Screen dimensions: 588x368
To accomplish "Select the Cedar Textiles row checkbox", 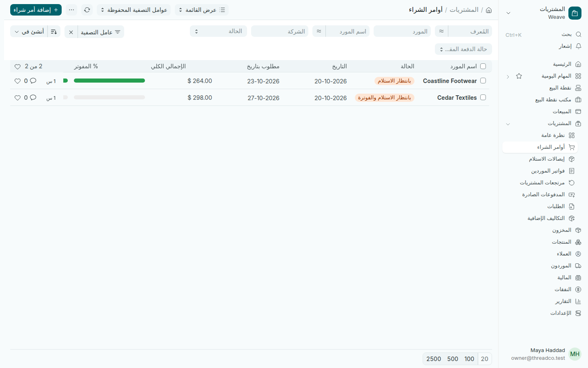I will [x=483, y=97].
